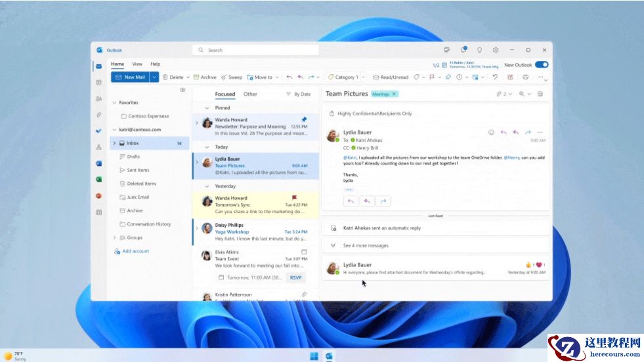Viewport: 644px width, 362px height.
Task: Add emoji reaction to Lydia Bauer's message
Action: pyautogui.click(x=491, y=132)
